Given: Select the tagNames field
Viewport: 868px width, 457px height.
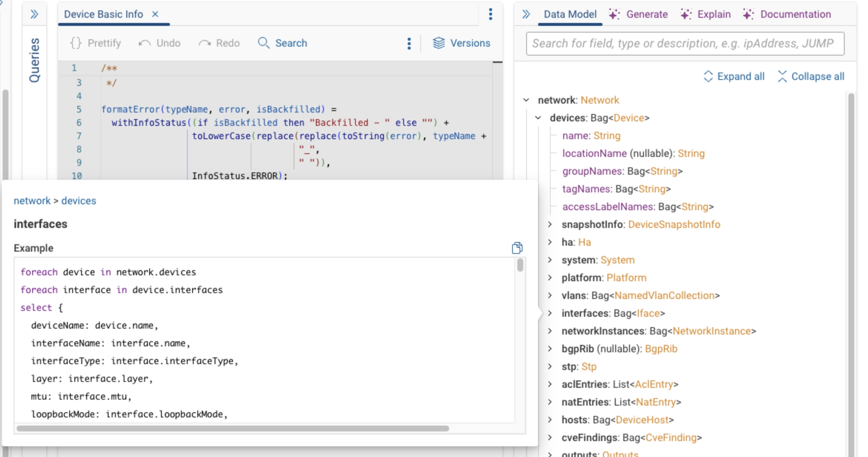Looking at the screenshot, I should pyautogui.click(x=617, y=189).
